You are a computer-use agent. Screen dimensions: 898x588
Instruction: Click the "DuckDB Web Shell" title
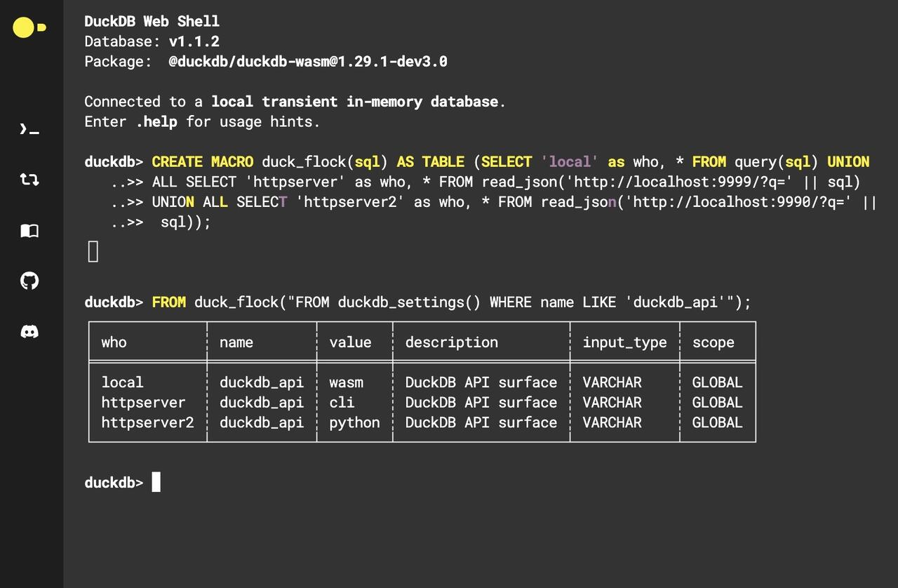(x=152, y=22)
